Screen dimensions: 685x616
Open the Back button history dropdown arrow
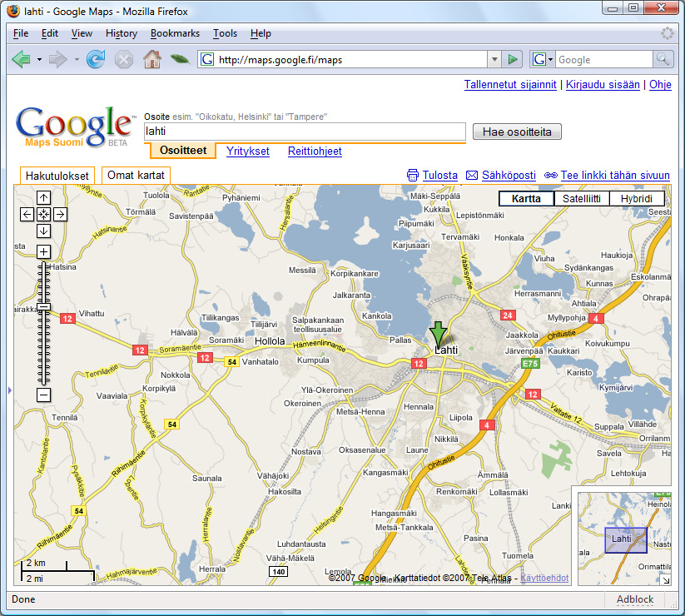(x=39, y=59)
